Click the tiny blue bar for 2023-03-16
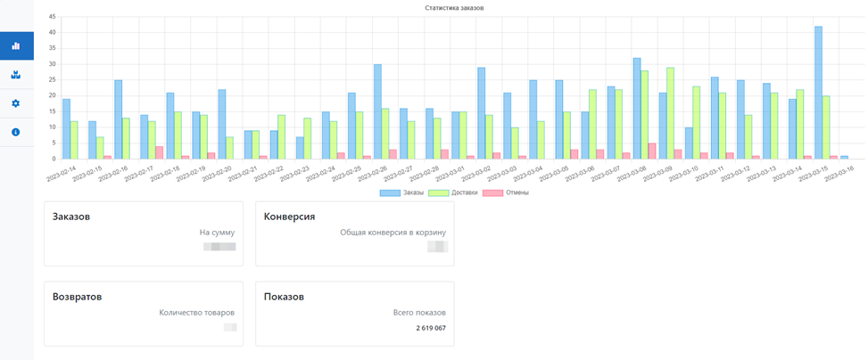868x360 pixels. (x=844, y=158)
